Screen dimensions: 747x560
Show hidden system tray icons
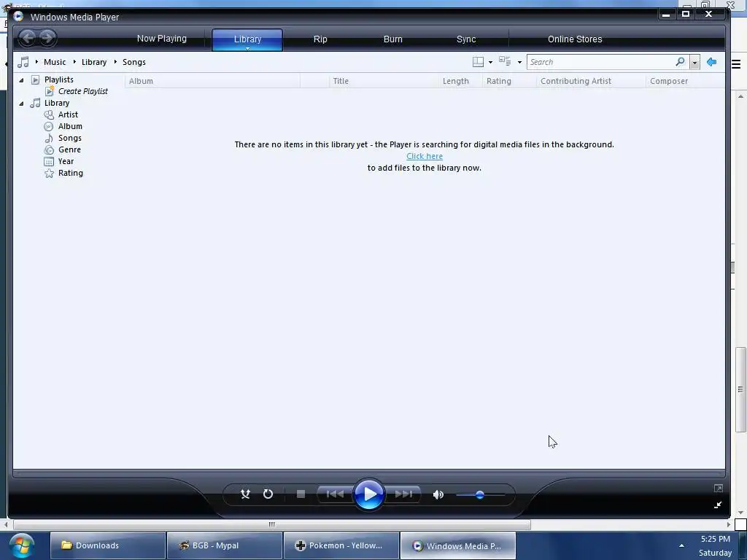[x=682, y=545]
